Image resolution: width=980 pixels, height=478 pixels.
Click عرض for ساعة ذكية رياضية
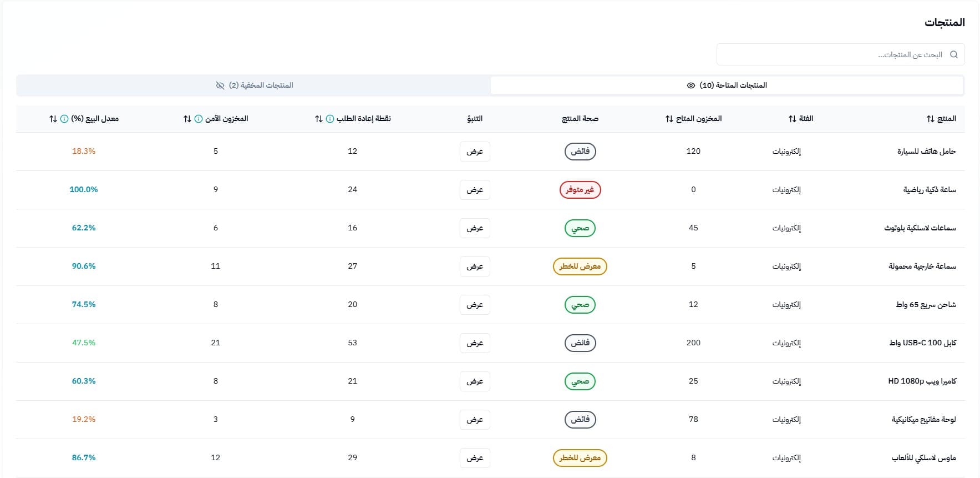[x=475, y=190]
